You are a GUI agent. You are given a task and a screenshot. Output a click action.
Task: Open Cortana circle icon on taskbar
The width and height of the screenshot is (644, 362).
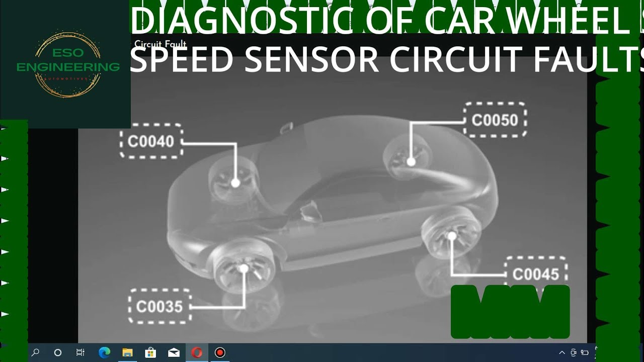pos(57,352)
